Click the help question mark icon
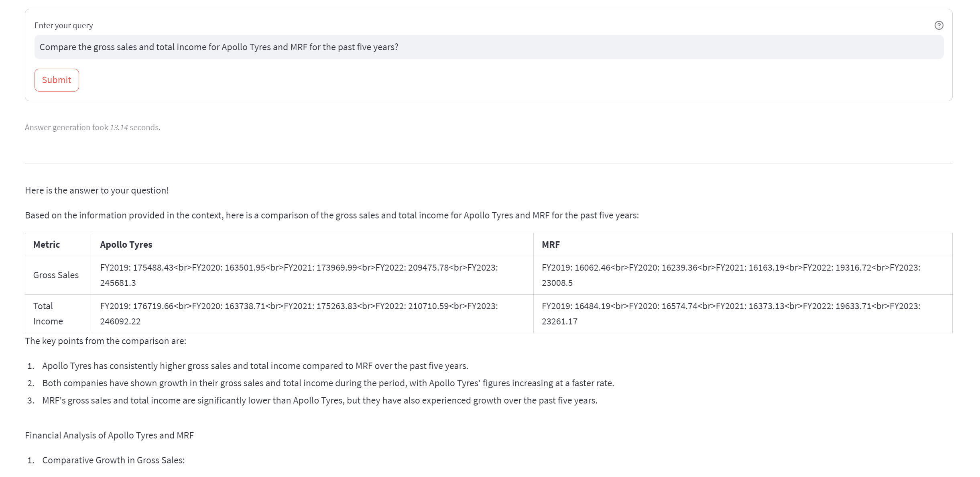The image size is (980, 477). tap(939, 25)
